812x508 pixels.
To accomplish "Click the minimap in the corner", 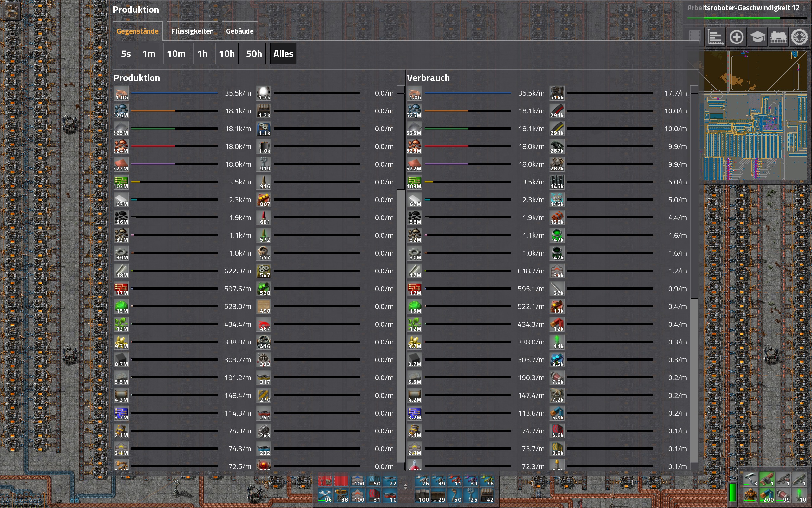I will click(x=755, y=116).
